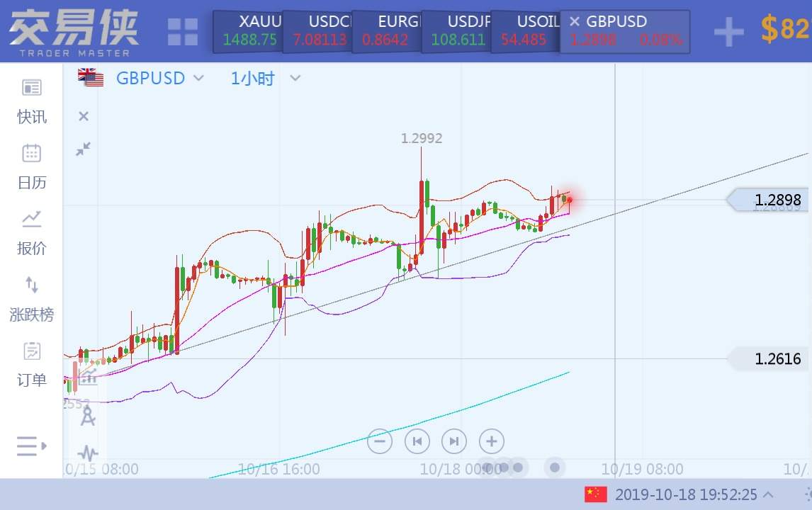Image resolution: width=812 pixels, height=510 pixels.
Task: Zoom out the chart with minus button
Action: click(x=380, y=442)
